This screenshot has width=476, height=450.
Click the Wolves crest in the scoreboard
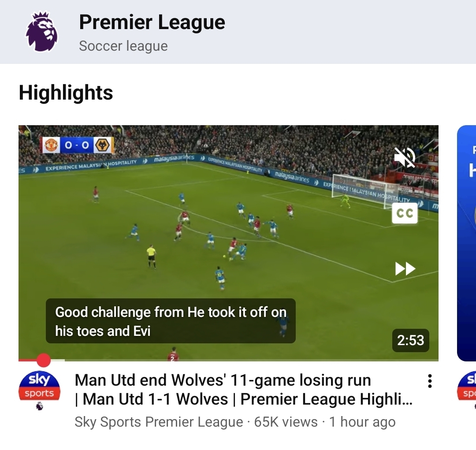(x=102, y=145)
